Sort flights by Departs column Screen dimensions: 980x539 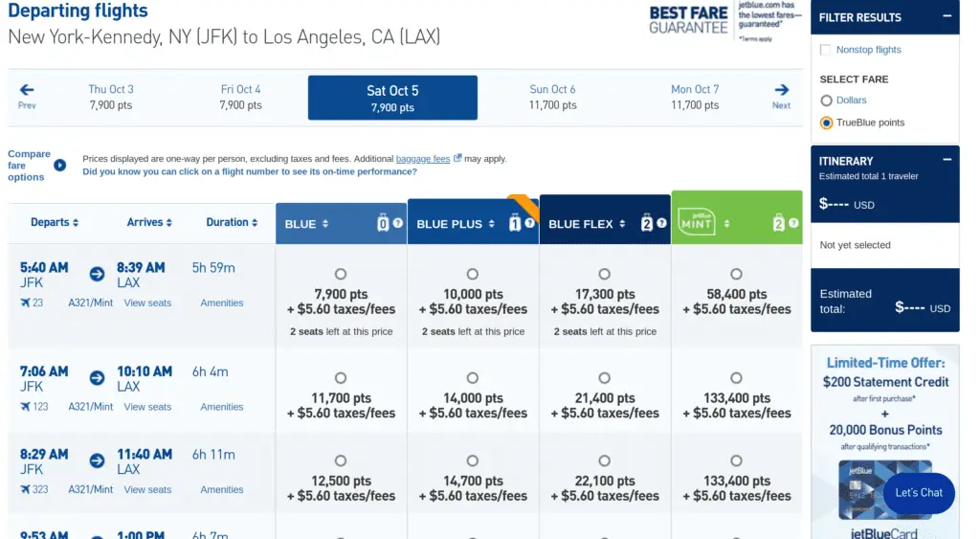(55, 222)
